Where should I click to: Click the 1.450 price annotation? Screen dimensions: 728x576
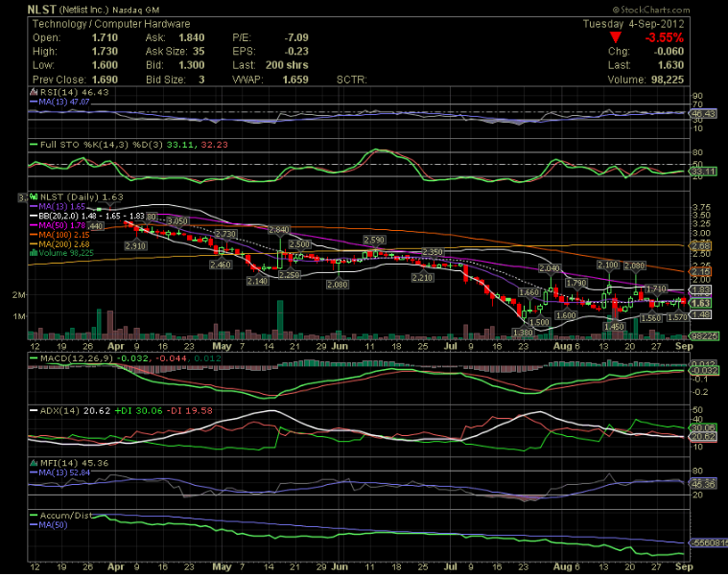614,327
